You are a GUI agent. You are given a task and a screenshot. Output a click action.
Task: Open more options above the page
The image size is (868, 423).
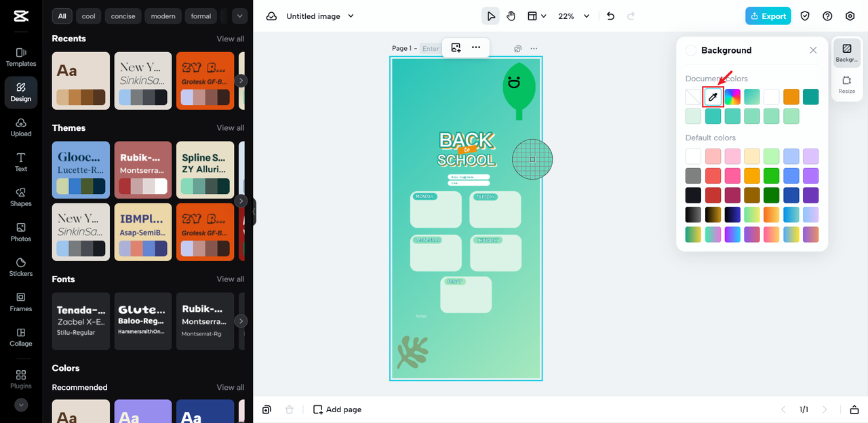point(476,47)
